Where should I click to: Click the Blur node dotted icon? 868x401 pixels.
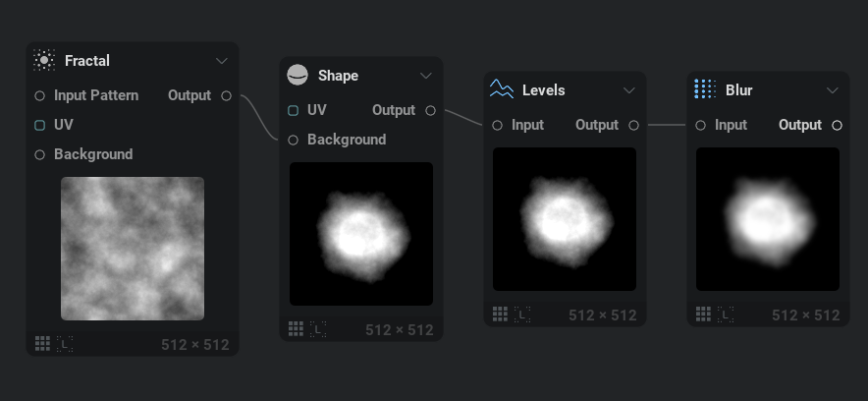(704, 90)
